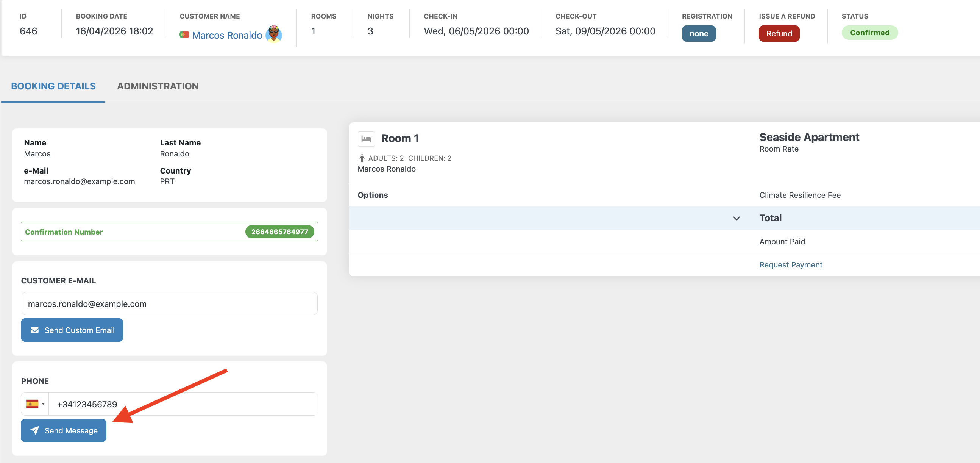Open the Marcos Ronaldo customer link
The width and height of the screenshot is (980, 463).
(x=227, y=35)
